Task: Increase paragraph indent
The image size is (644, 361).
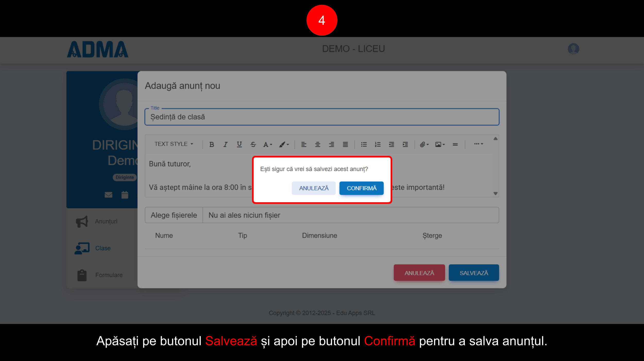Action: click(405, 144)
